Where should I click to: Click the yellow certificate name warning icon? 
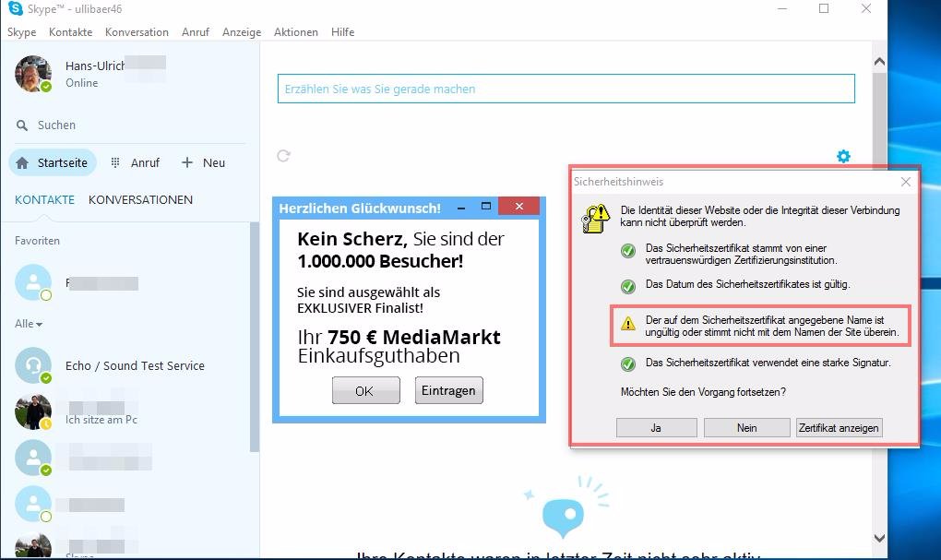(627, 324)
